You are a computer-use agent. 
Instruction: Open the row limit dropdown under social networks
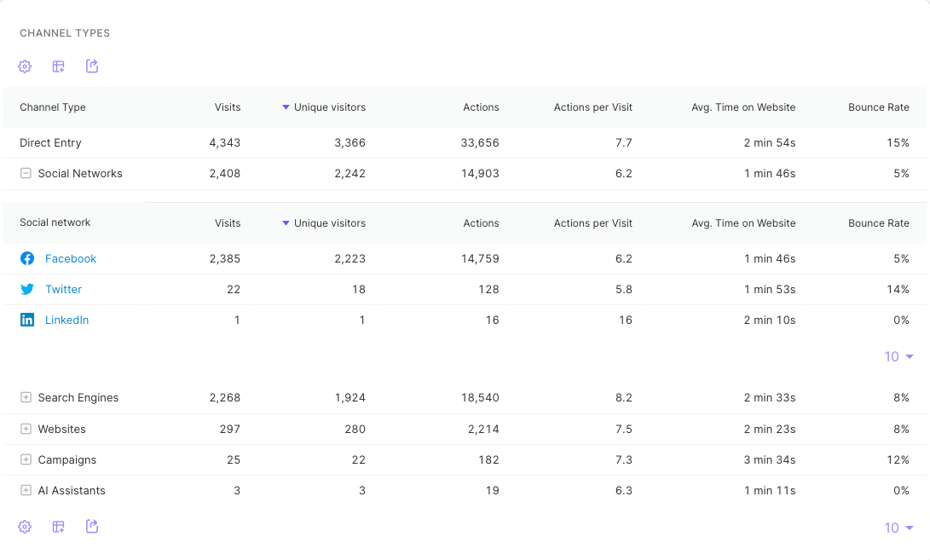(x=898, y=356)
